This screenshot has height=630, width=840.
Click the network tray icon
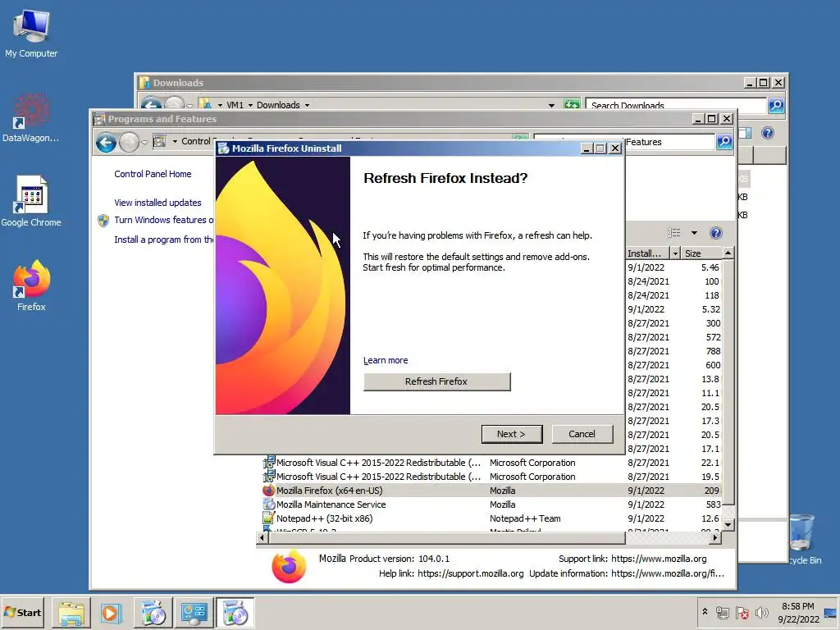723,612
